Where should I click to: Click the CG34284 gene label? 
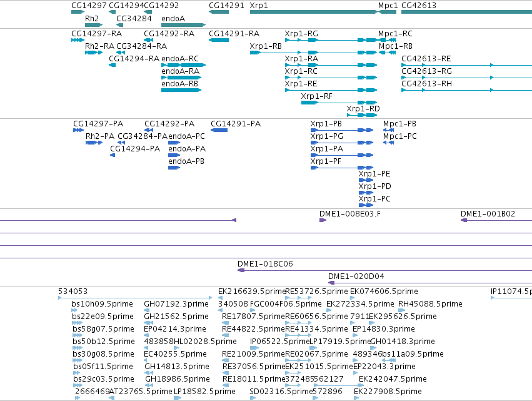pos(134,18)
